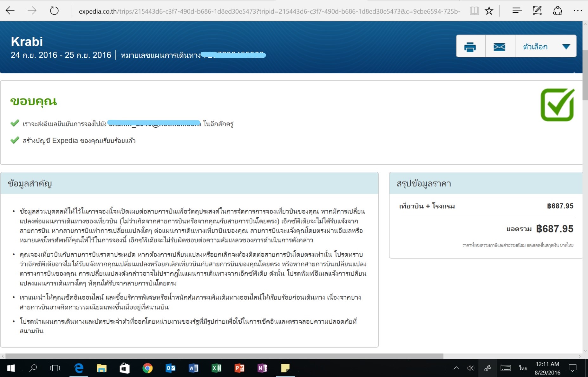Open OneNote from taskbar
Image resolution: width=588 pixels, height=377 pixels.
click(262, 368)
